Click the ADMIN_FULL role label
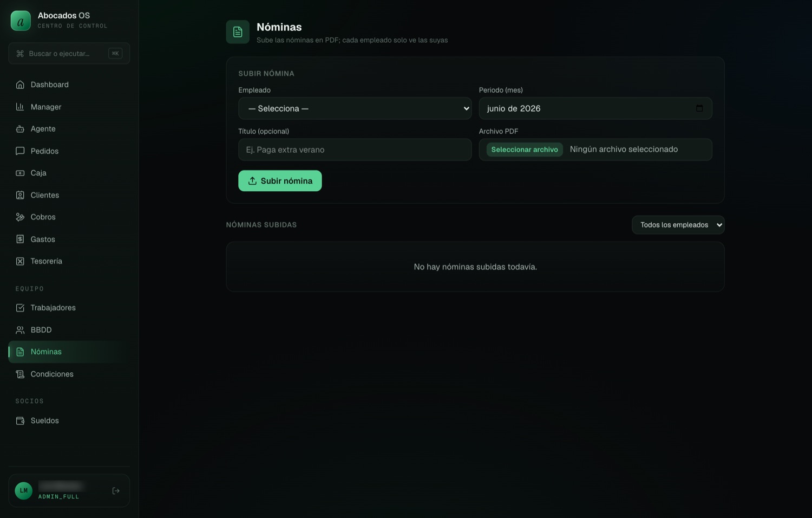812x518 pixels. pos(58,497)
